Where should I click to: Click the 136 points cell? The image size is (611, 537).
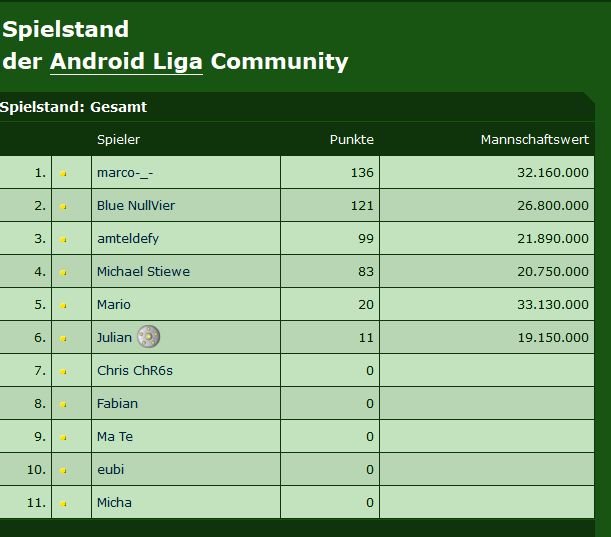point(362,173)
